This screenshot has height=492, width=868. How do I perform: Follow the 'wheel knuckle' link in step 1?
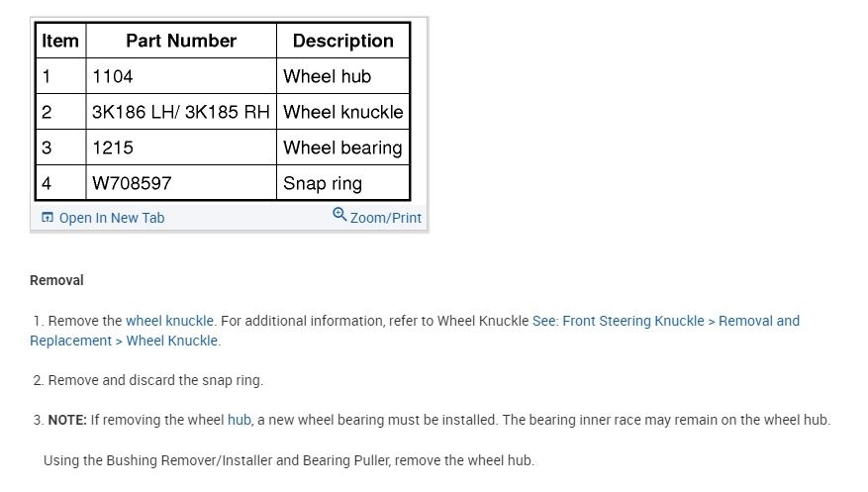(x=169, y=321)
